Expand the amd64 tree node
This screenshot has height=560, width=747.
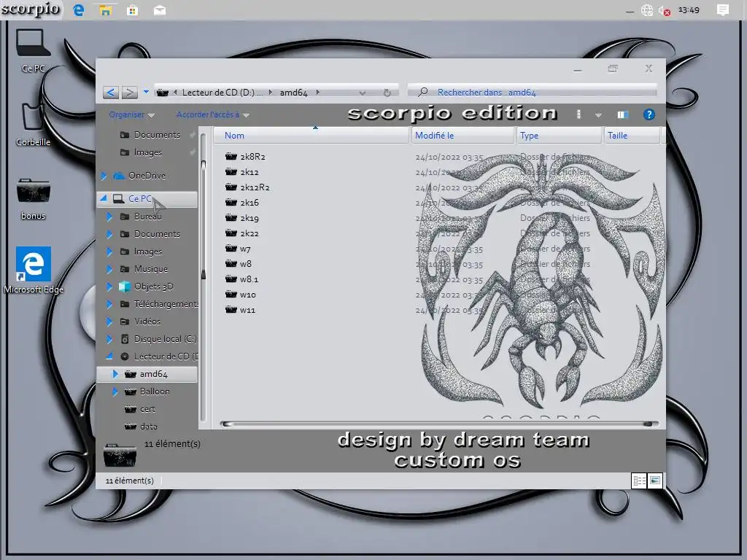tap(115, 374)
